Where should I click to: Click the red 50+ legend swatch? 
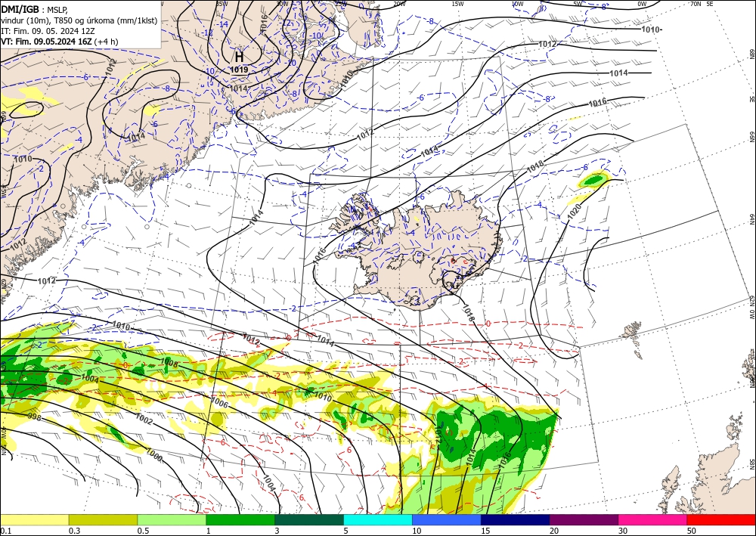click(x=721, y=519)
